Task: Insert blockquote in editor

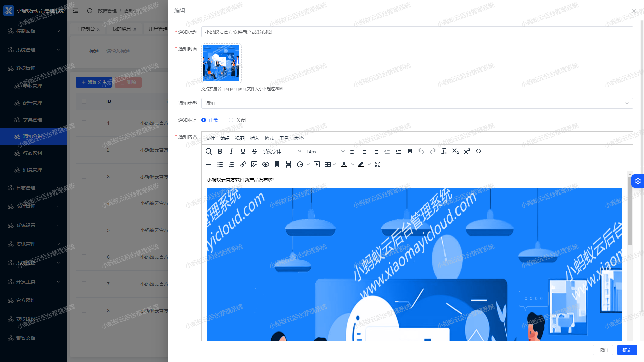Action: [x=410, y=152]
